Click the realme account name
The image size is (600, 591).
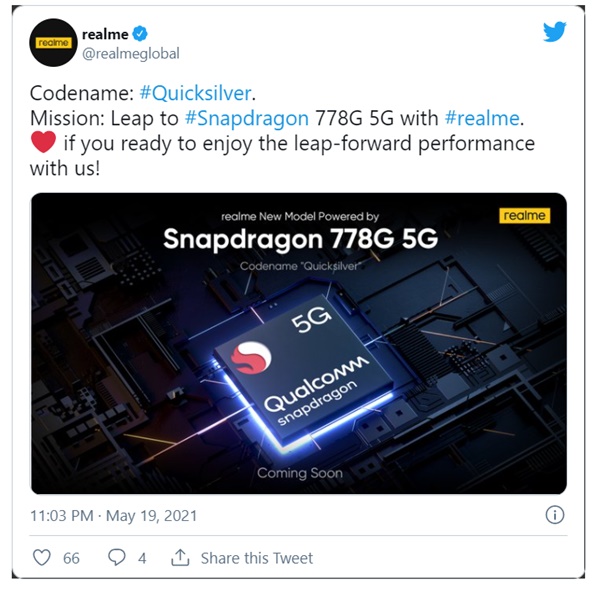click(105, 34)
